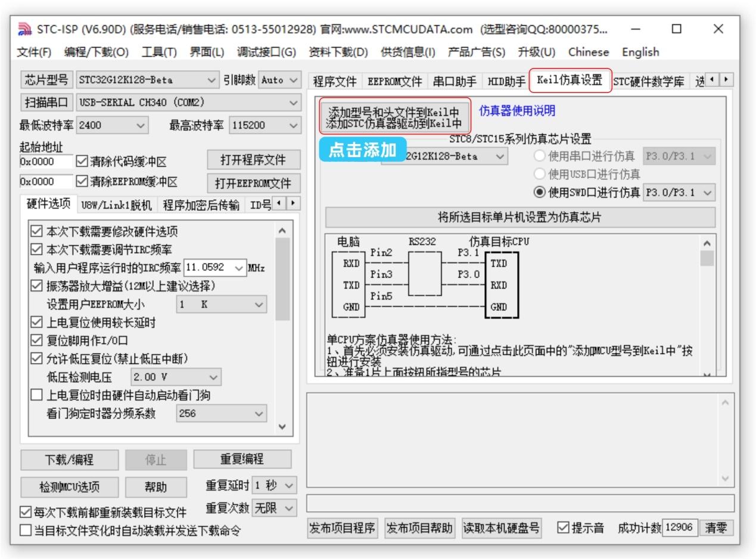The width and height of the screenshot is (756, 559).
Task: Click the 发布项目程序 button
Action: [341, 527]
